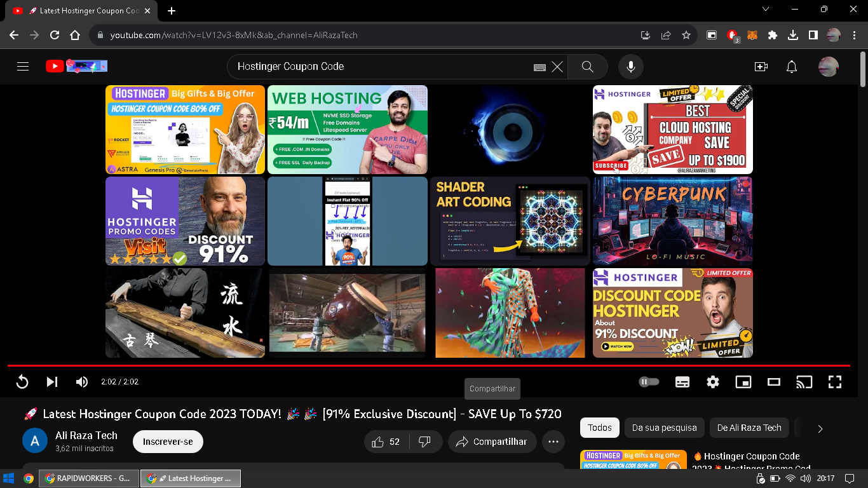Viewport: 868px width, 488px height.
Task: Open the YouTube account avatar menu
Action: coord(828,67)
